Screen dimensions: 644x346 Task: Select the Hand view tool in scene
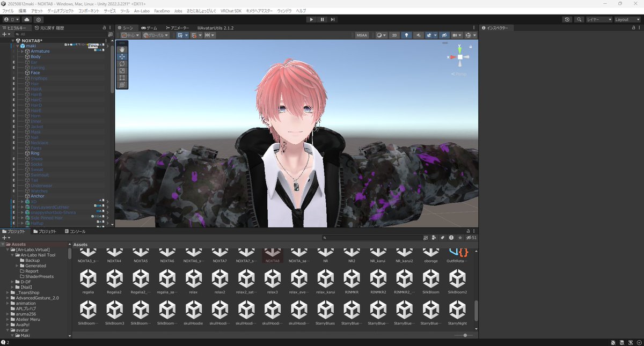122,49
